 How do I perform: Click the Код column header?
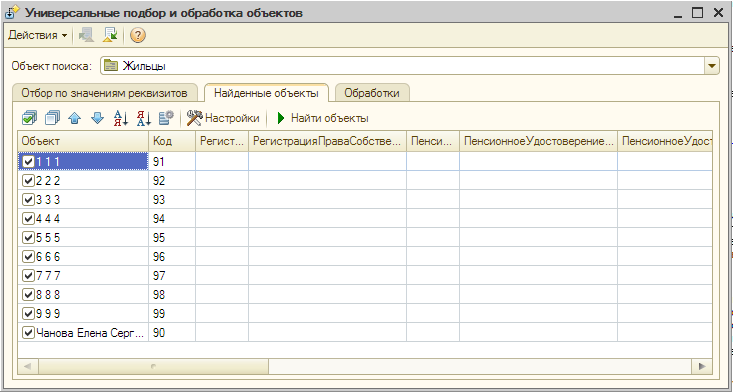point(172,142)
